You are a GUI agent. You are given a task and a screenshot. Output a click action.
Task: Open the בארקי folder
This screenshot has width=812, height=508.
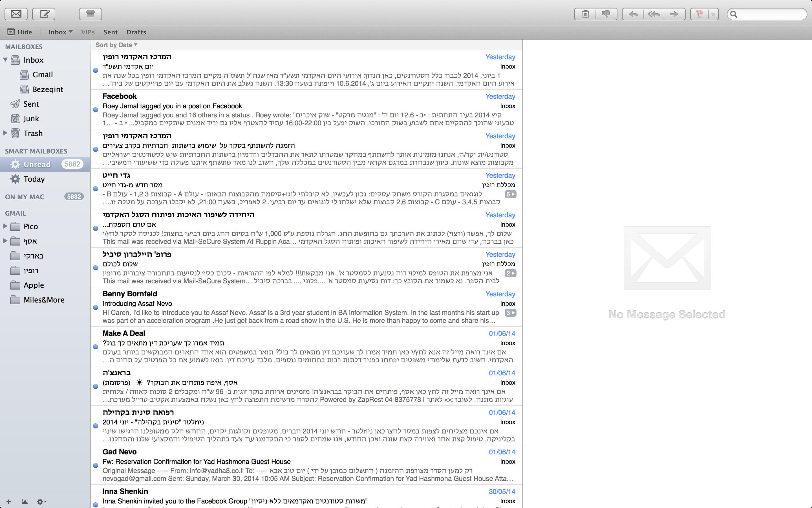click(x=33, y=256)
